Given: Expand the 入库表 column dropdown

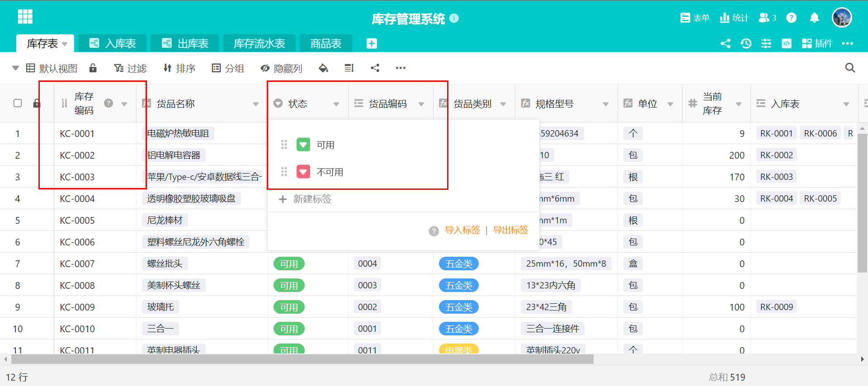Looking at the screenshot, I should [x=846, y=104].
